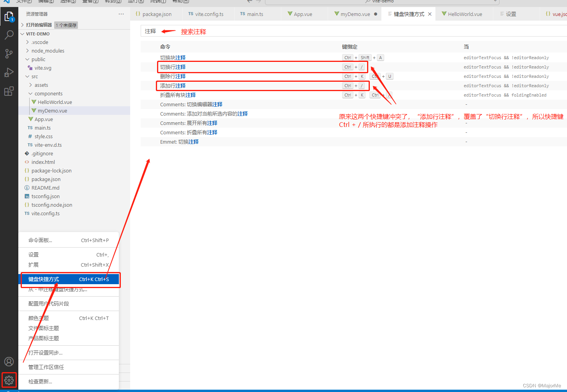This screenshot has height=392, width=567.
Task: Open the Explorer '...' more actions menu
Action: (121, 14)
